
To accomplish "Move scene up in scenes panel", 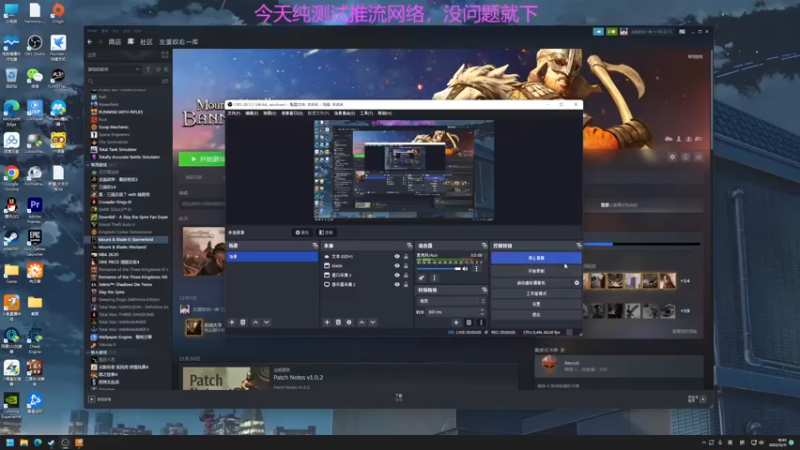I will (256, 322).
